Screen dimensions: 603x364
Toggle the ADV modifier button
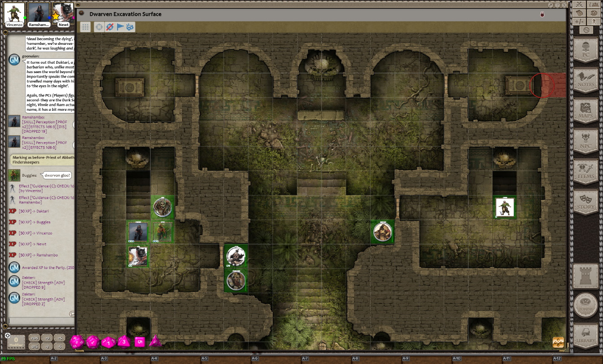(x=34, y=338)
